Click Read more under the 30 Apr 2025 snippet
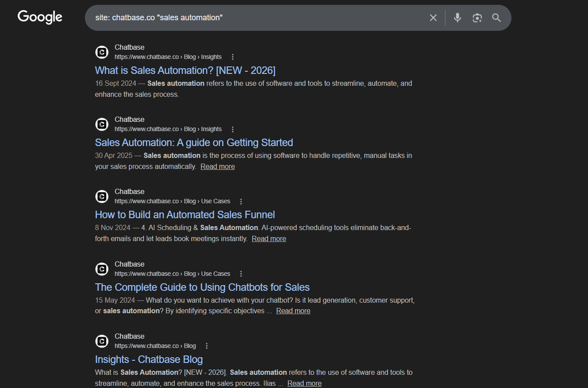Screen dimensions: 588x388 pos(217,166)
